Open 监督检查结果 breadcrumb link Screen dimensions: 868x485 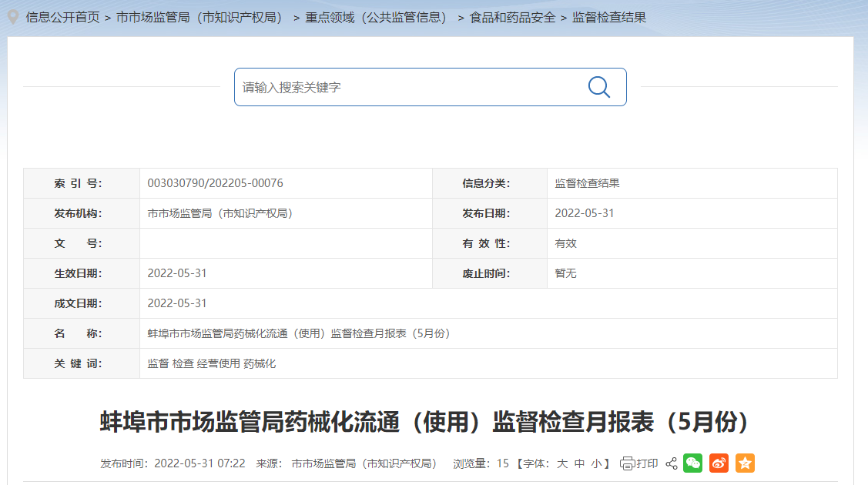pos(609,17)
